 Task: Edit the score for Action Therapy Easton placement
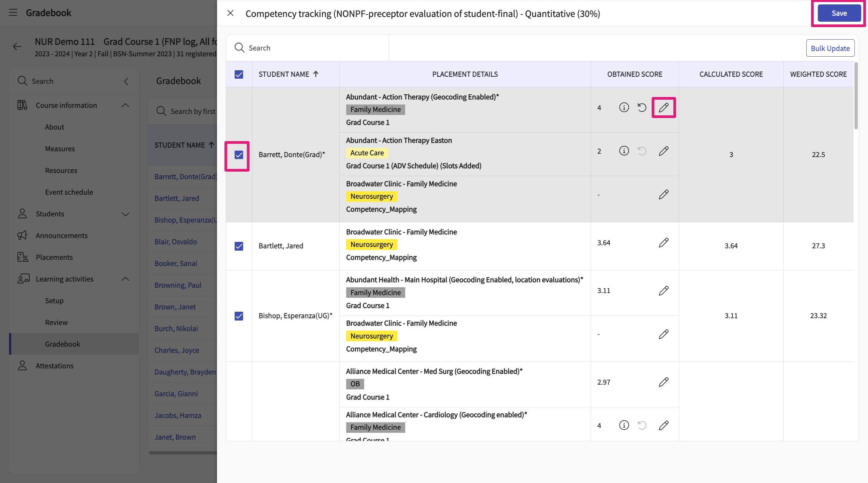pyautogui.click(x=664, y=151)
